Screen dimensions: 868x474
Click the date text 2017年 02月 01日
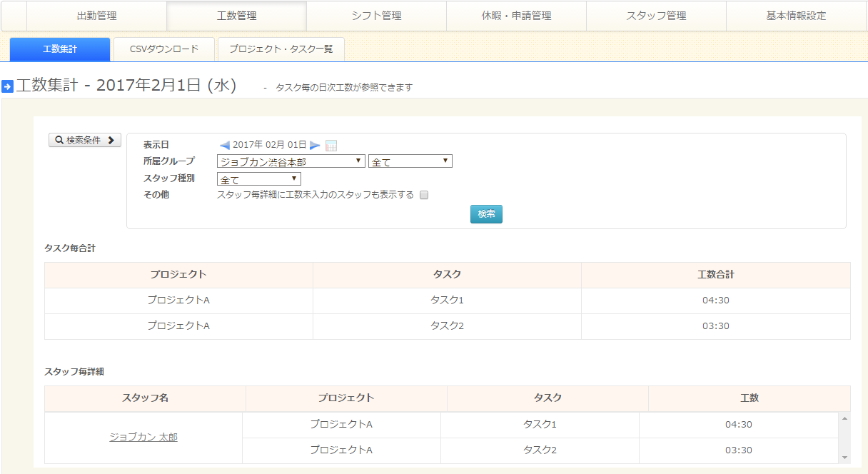tap(269, 145)
